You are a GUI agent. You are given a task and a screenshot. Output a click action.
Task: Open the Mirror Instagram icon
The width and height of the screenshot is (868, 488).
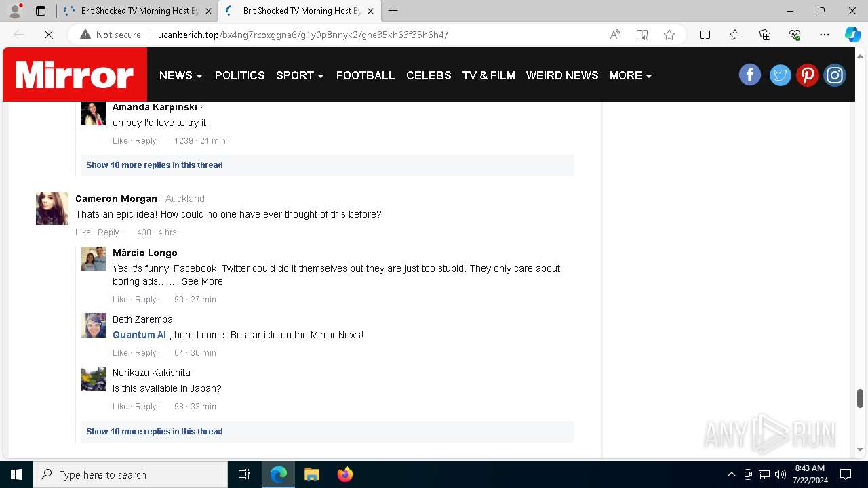click(835, 75)
